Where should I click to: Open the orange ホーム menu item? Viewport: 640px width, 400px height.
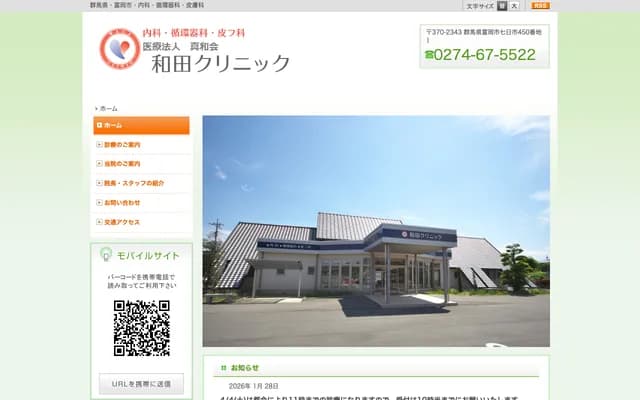141,125
